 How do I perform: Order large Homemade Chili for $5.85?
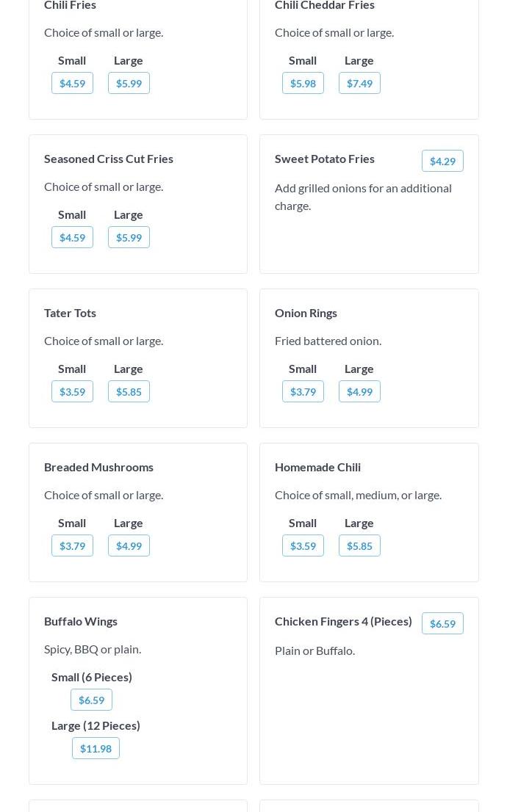point(359,545)
